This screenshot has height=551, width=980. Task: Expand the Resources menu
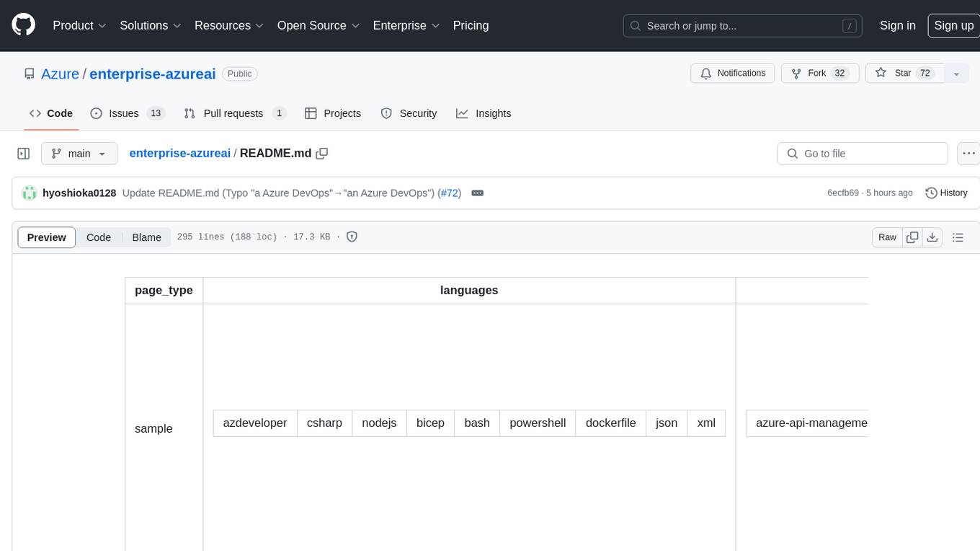pyautogui.click(x=228, y=25)
